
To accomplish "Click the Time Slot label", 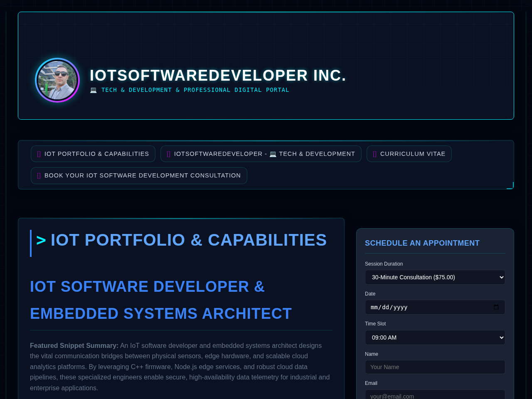I will (375, 324).
